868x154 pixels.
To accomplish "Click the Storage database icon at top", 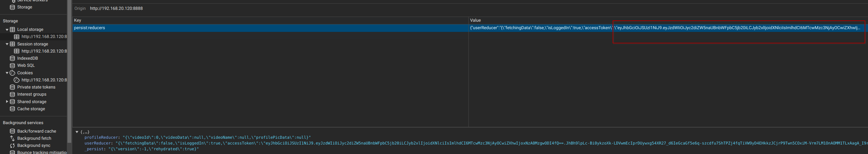I will click(12, 7).
